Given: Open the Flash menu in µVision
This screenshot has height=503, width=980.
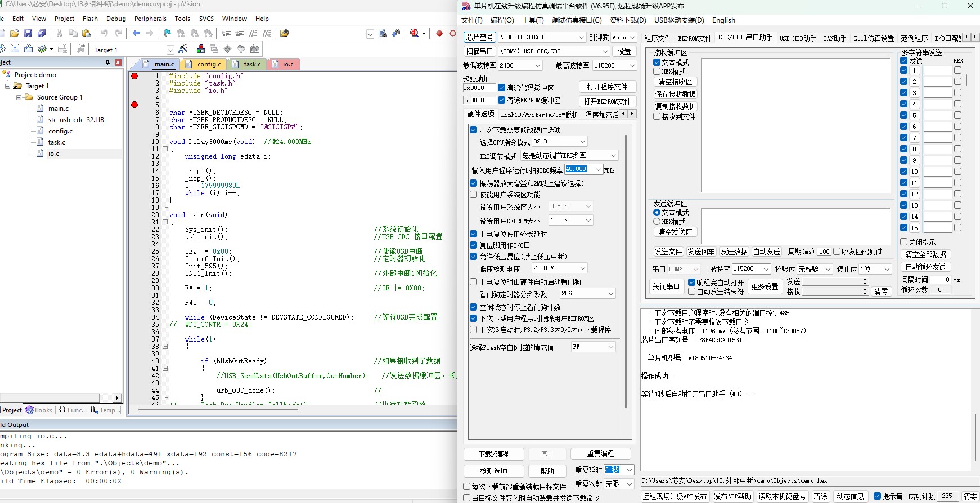Looking at the screenshot, I should coord(90,19).
